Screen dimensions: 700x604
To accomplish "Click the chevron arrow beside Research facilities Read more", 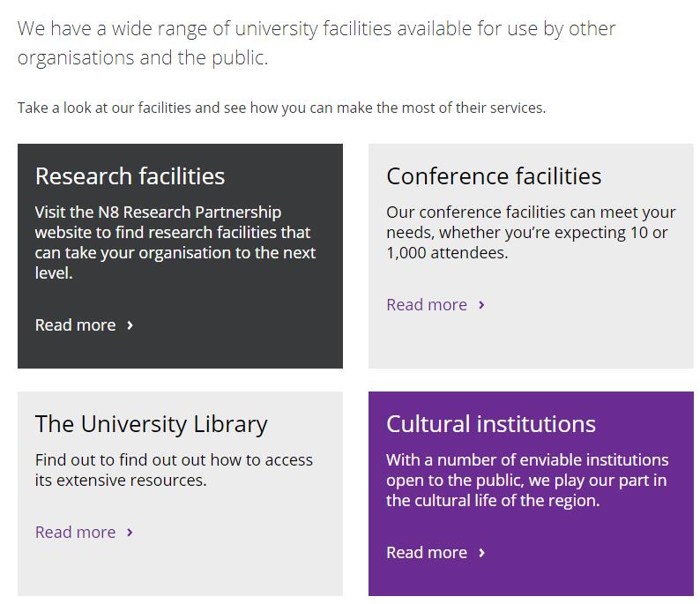I will 130,325.
